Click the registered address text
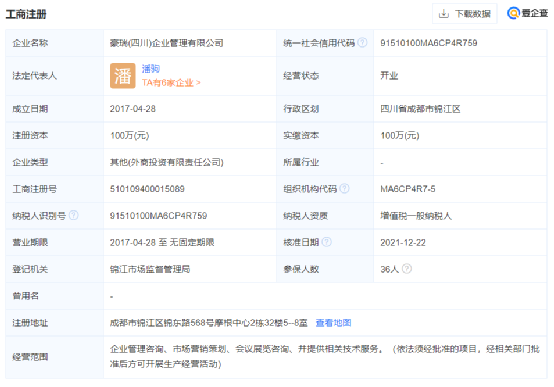The height and width of the screenshot is (387, 554). (208, 323)
